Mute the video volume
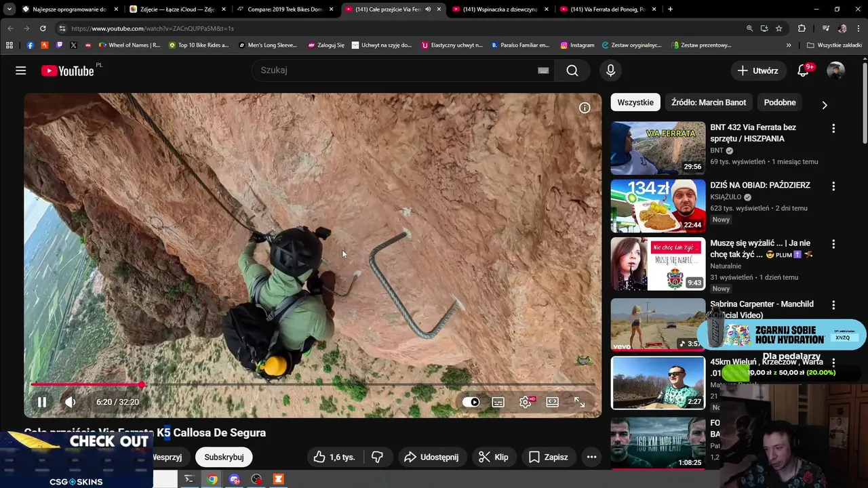The image size is (868, 488). pyautogui.click(x=71, y=402)
